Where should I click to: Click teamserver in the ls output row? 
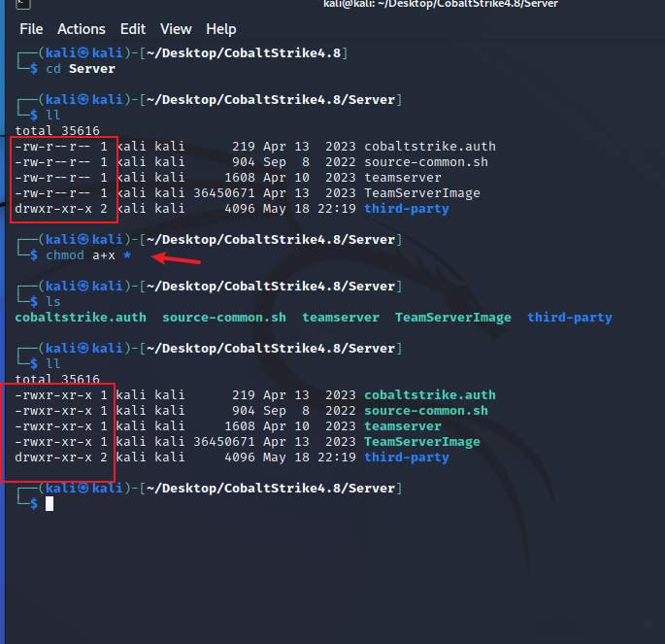(340, 318)
